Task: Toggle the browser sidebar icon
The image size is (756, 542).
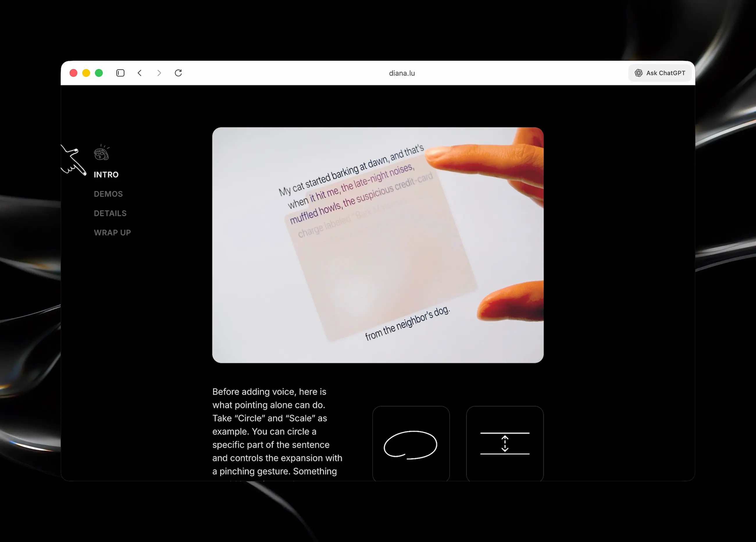Action: (x=120, y=73)
